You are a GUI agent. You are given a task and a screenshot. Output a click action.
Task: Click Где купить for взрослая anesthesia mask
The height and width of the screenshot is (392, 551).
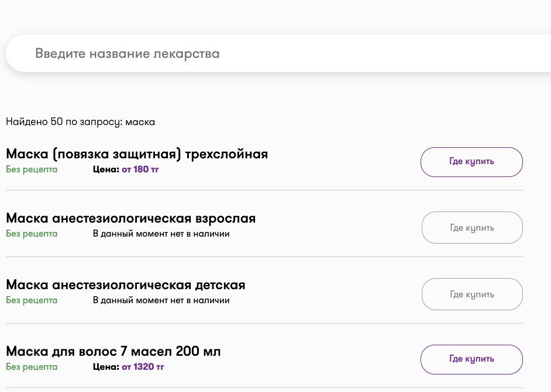(x=472, y=227)
